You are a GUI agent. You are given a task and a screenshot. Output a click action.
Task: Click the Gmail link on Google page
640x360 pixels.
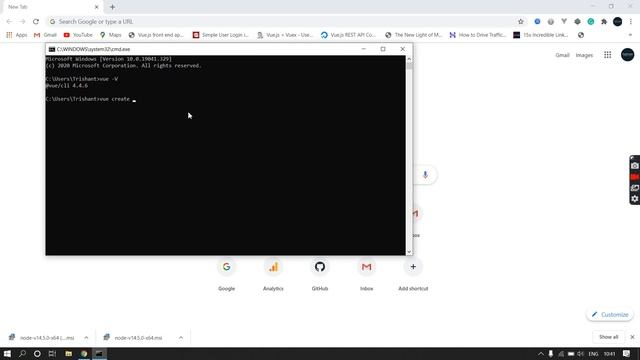tap(562, 55)
